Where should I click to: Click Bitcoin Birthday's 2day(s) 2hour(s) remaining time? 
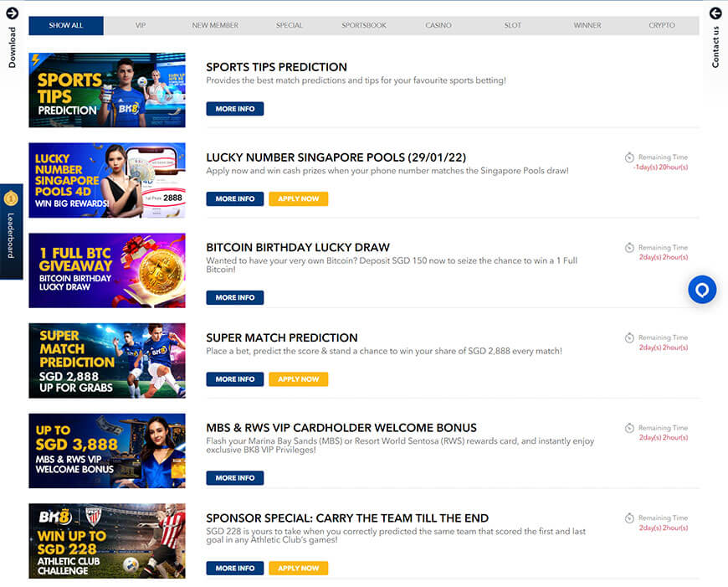[664, 257]
